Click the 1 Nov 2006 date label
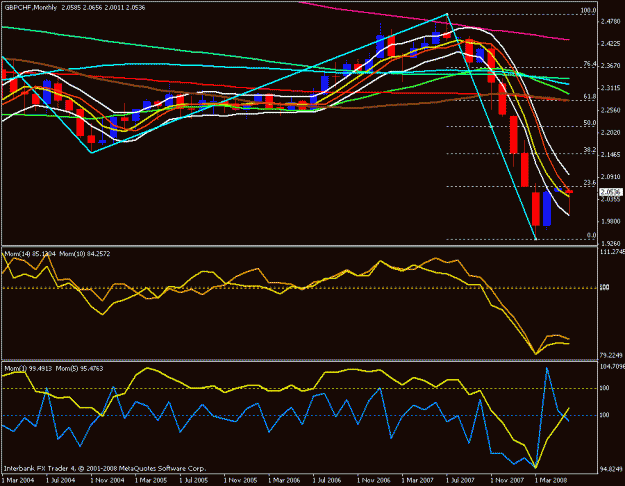The height and width of the screenshot is (486, 625). (x=372, y=480)
